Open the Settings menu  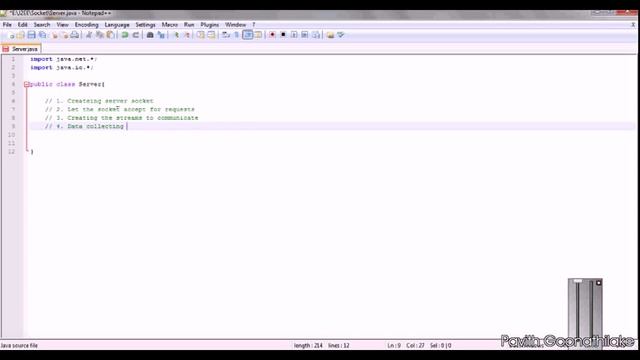(x=145, y=25)
